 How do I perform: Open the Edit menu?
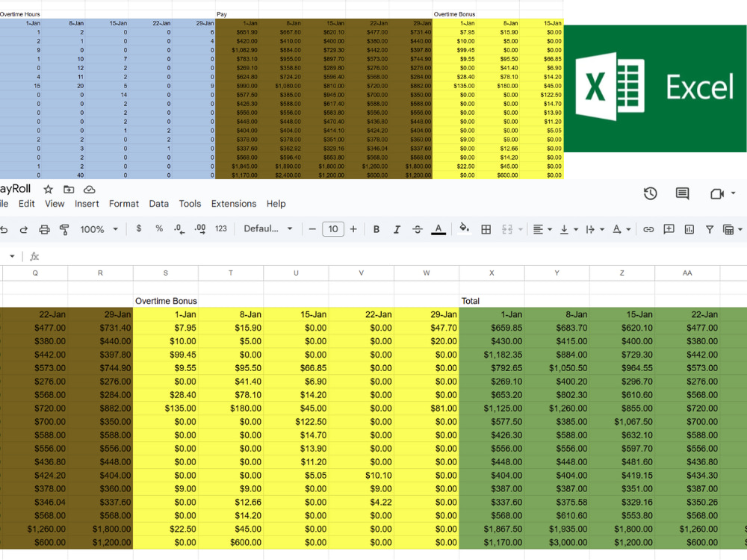pos(27,204)
